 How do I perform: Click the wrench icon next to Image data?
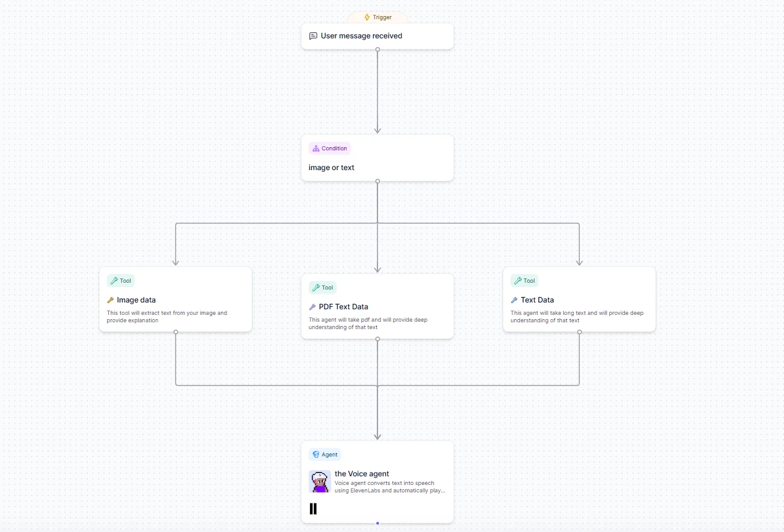pyautogui.click(x=111, y=300)
